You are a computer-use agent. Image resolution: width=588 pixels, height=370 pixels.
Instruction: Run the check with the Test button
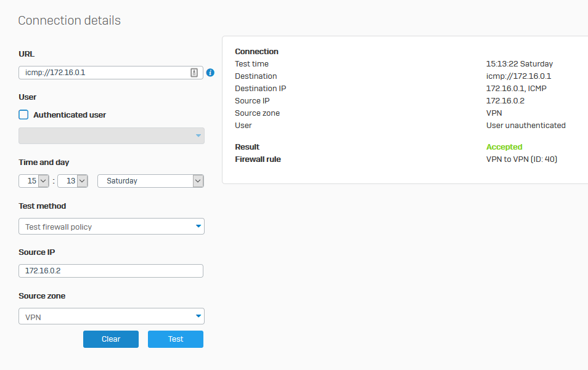click(x=176, y=339)
